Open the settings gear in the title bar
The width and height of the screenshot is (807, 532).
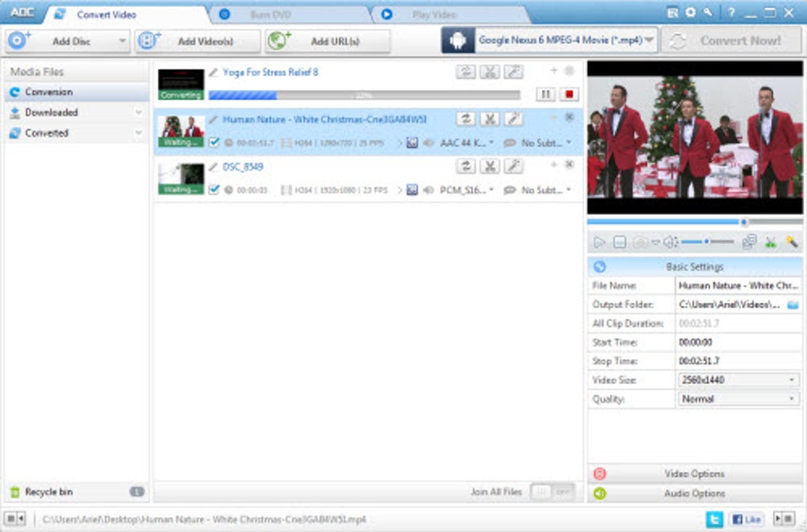[x=690, y=13]
